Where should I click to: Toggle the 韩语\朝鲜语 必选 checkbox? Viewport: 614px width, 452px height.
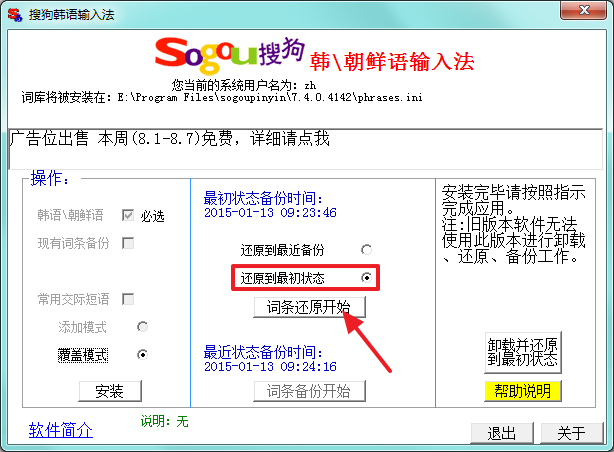[128, 215]
